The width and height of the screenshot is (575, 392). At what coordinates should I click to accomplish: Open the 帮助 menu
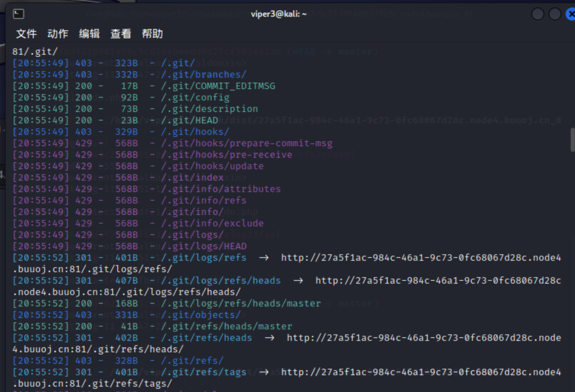[x=152, y=34]
